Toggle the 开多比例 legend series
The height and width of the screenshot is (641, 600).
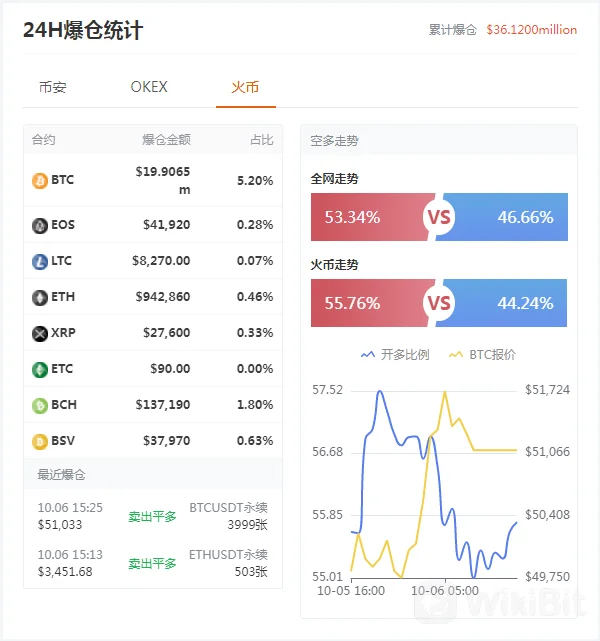395,354
